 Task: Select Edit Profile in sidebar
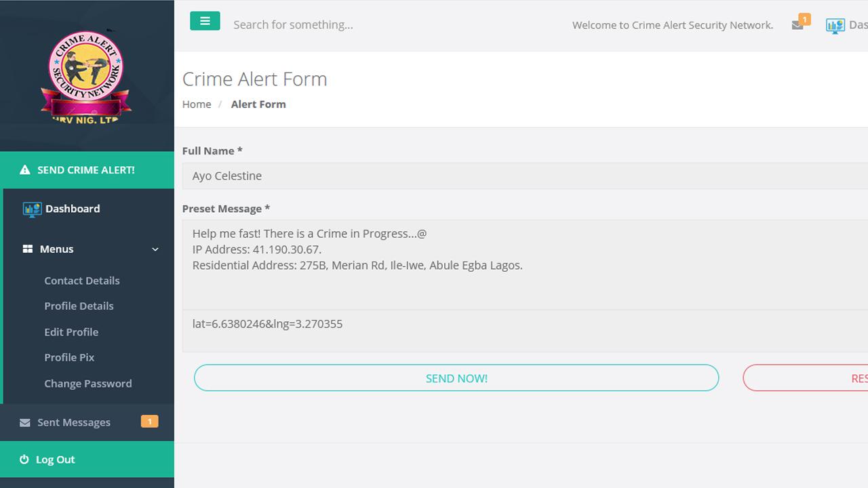tap(71, 332)
